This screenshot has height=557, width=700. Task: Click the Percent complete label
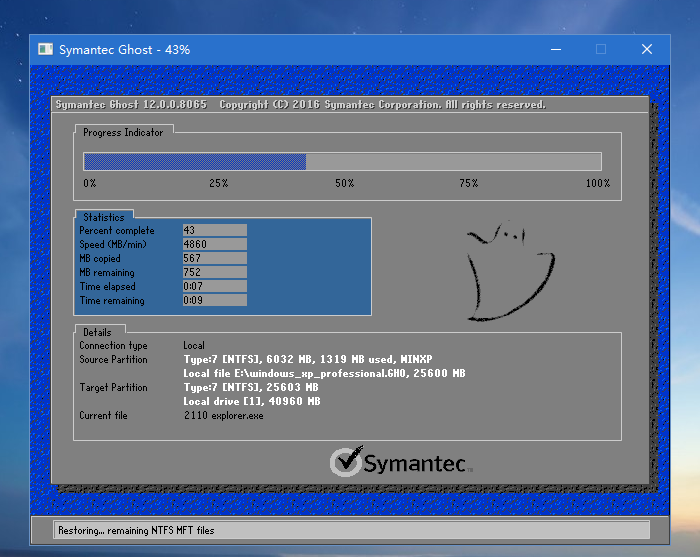pyautogui.click(x=117, y=231)
